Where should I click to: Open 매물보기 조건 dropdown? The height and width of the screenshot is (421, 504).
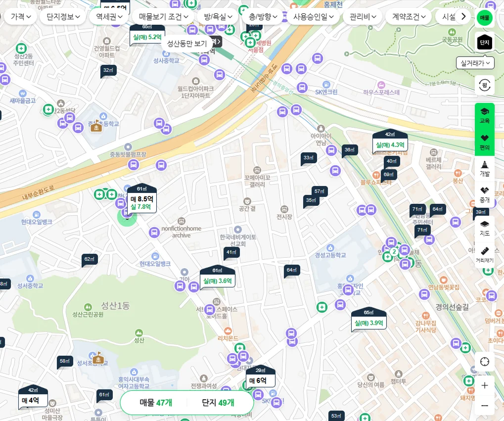(163, 16)
